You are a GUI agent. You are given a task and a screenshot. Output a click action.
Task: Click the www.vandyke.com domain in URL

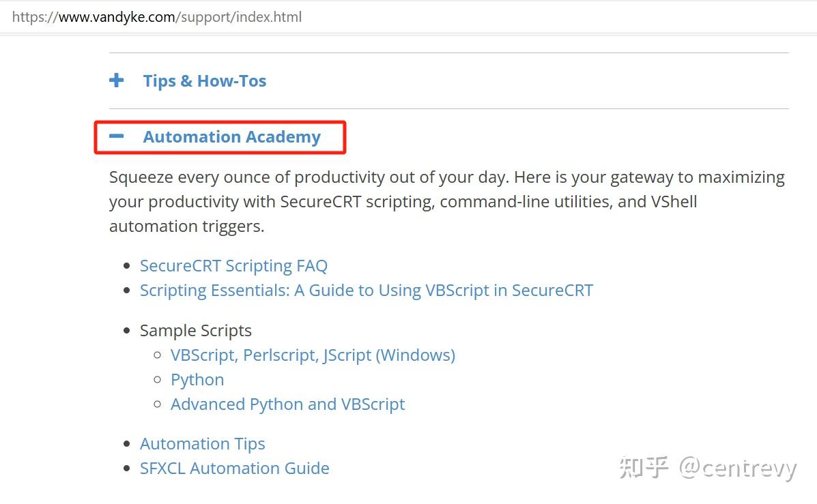point(117,17)
